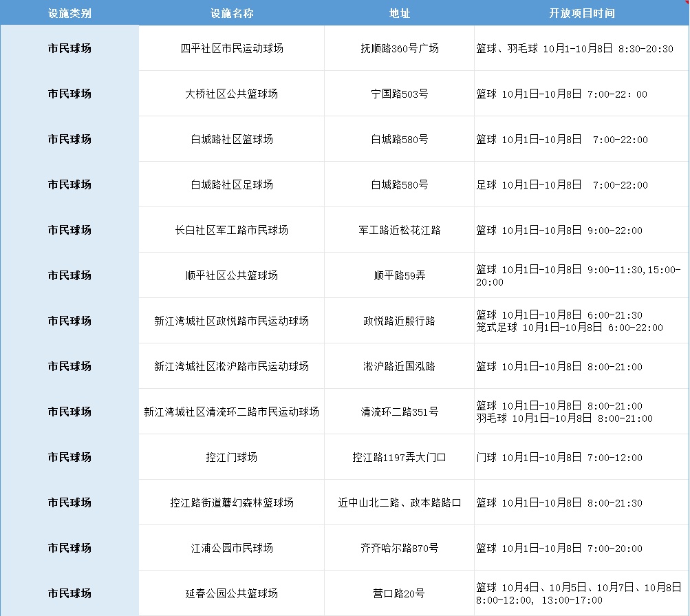Image resolution: width=690 pixels, height=616 pixels.
Task: Click 齐齐哈尔路870号 address cell
Action: coord(399,548)
